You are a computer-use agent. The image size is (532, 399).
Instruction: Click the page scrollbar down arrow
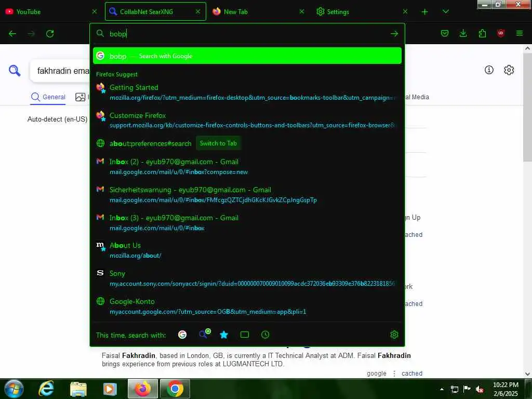528,374
